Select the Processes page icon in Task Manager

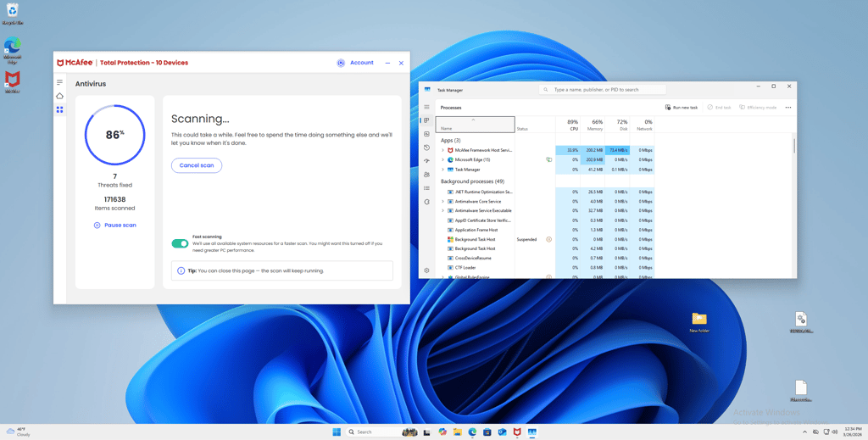point(427,120)
